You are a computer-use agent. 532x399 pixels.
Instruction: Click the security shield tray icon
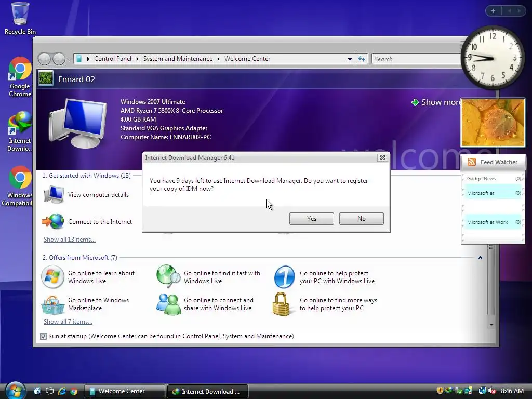coord(440,391)
